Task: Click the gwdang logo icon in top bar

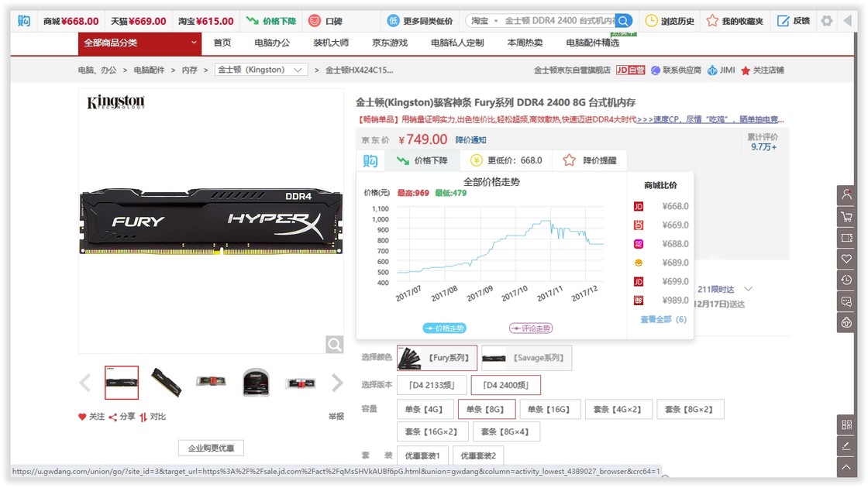Action: point(24,21)
